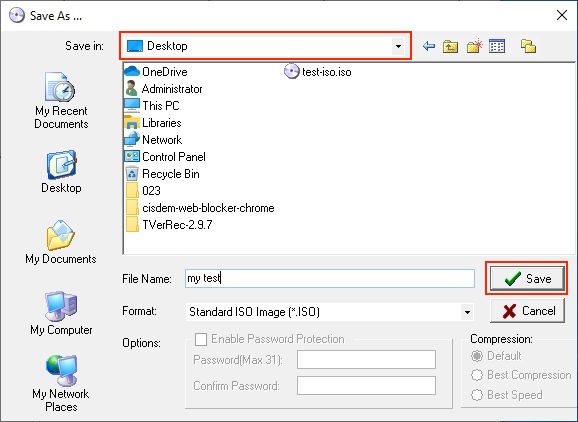Expand the Format dropdown arrow
Screen dimensions: 578x422
467,312
